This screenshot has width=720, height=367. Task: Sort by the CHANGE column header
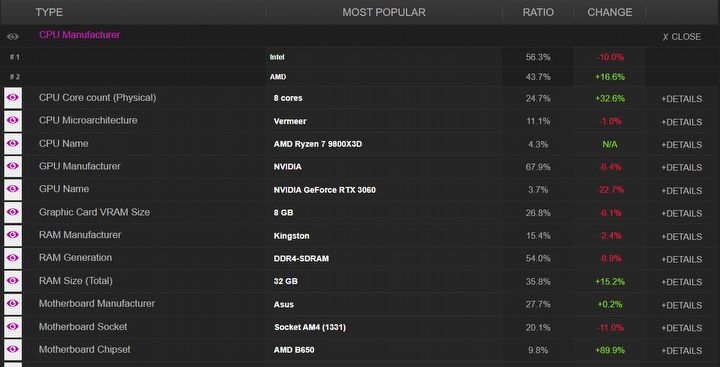(610, 12)
